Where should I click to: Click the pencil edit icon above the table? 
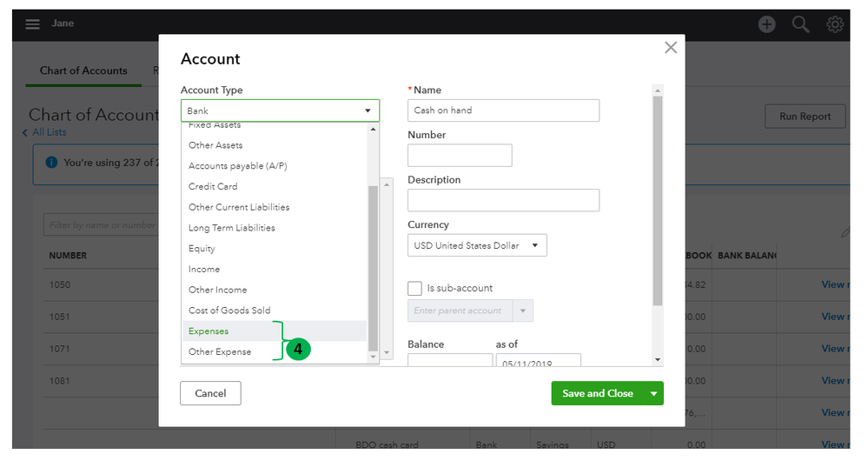[845, 233]
